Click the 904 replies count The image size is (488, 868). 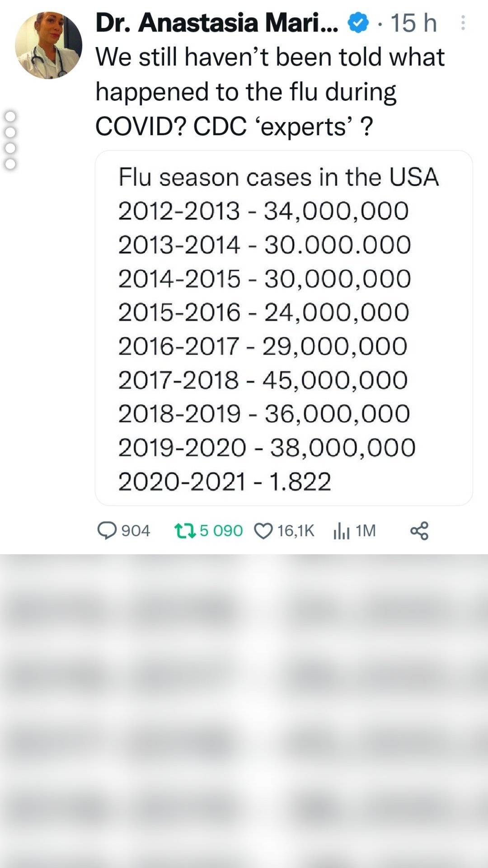[x=136, y=530]
